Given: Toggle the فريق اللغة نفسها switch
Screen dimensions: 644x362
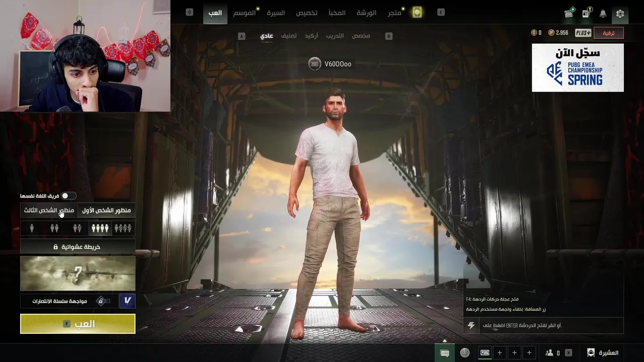Looking at the screenshot, I should coord(68,196).
